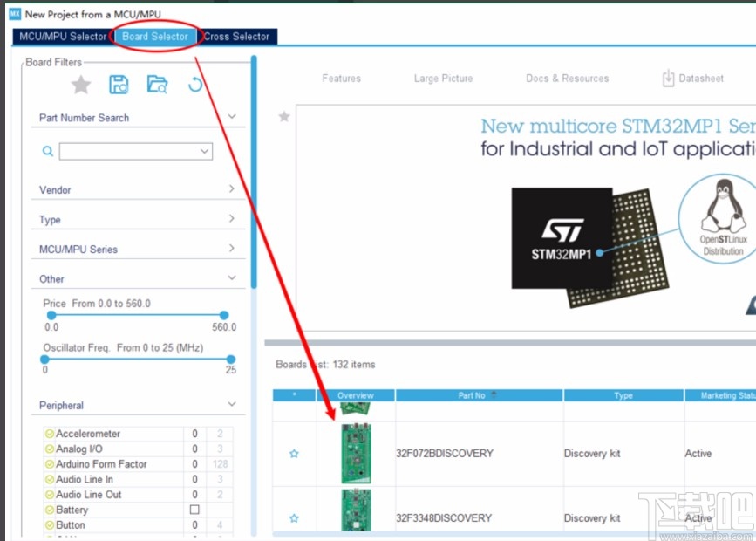Viewport: 756px width, 541px height.
Task: Click the gray star beside the banner
Action: (284, 116)
